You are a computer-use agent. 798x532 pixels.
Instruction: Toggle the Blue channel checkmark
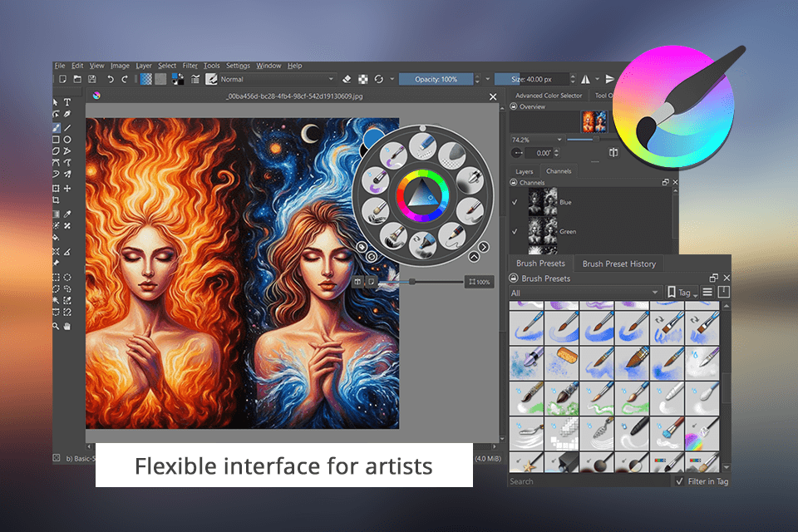(515, 202)
